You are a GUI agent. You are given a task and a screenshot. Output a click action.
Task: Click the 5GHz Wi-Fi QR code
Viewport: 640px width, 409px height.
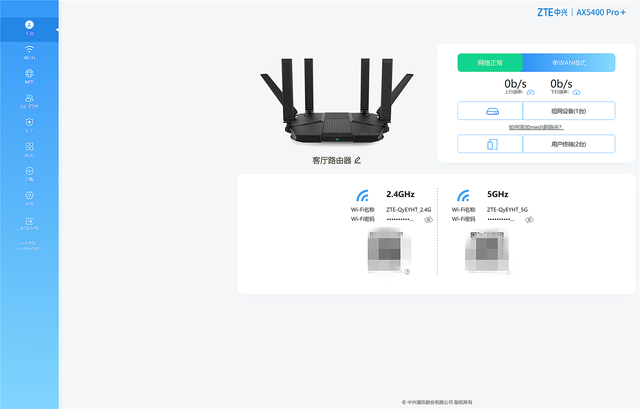click(x=487, y=251)
